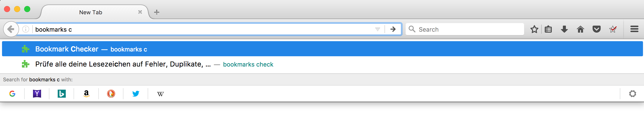Go to the Home page
Viewport: 644px width, 114px height.
click(x=581, y=29)
